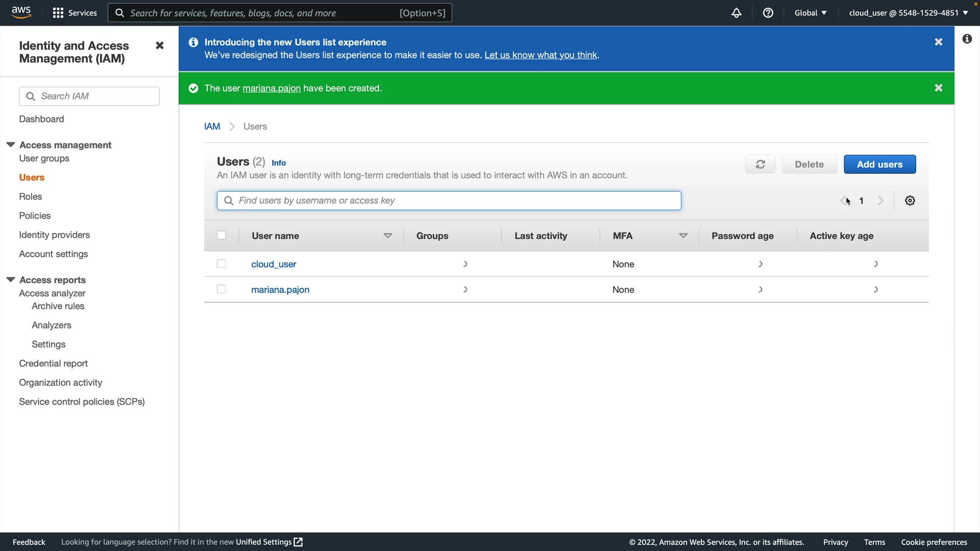Image resolution: width=980 pixels, height=551 pixels.
Task: Open the MFA column filter arrow
Action: 683,236
